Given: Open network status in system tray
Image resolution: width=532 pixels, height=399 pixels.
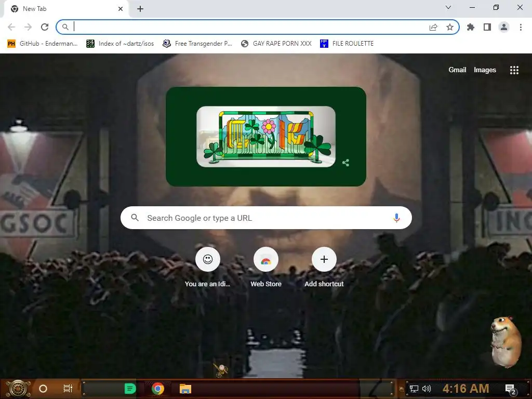Looking at the screenshot, I should pos(414,389).
